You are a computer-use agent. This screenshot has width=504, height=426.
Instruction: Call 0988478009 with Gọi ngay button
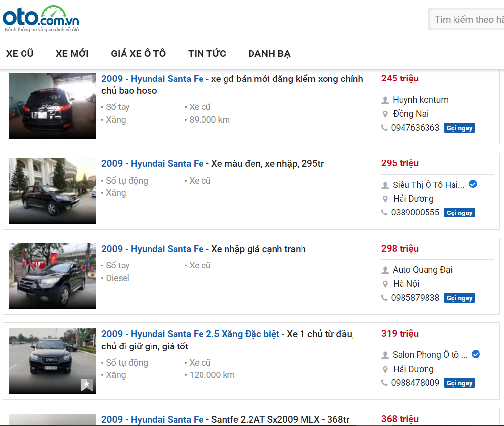[x=459, y=383]
